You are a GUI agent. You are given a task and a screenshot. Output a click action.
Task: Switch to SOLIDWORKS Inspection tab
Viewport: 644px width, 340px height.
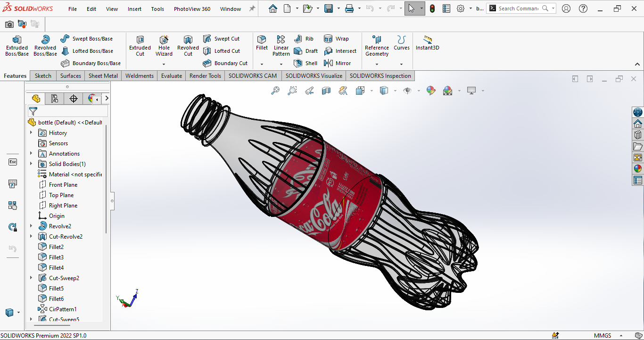380,76
